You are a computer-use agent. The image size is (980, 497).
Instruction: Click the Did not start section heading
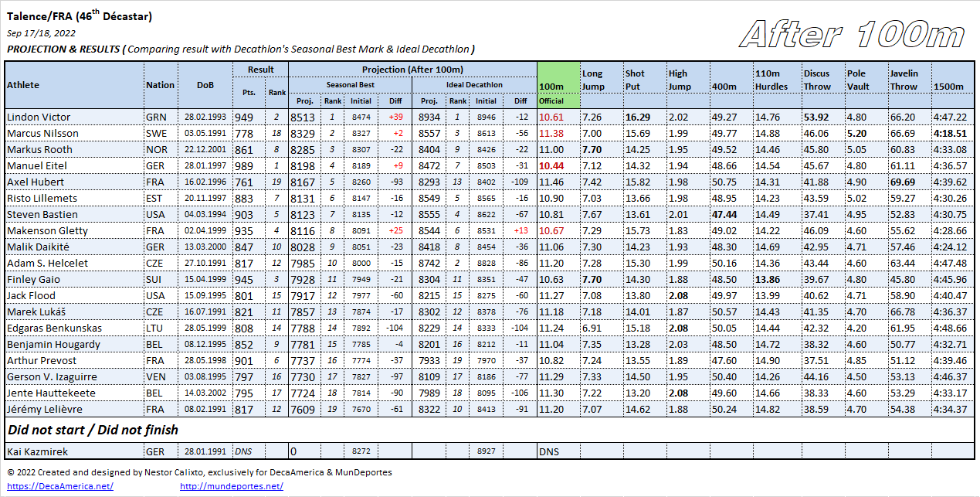(93, 429)
